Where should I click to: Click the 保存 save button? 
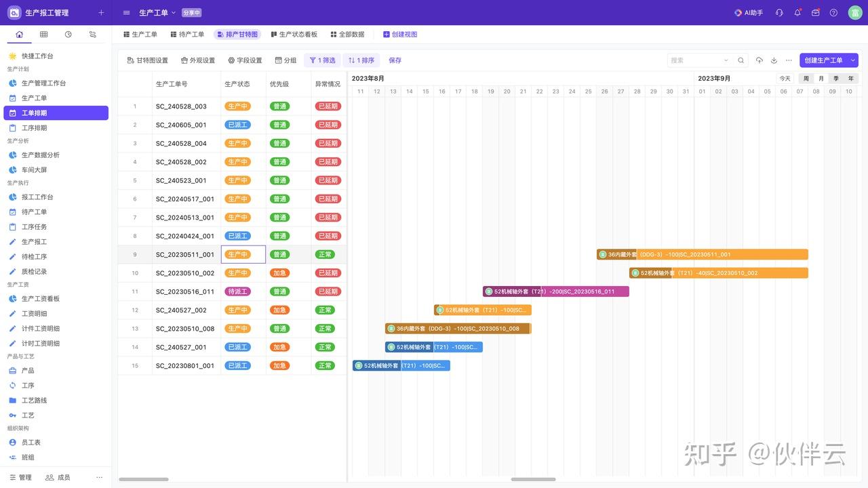click(395, 60)
